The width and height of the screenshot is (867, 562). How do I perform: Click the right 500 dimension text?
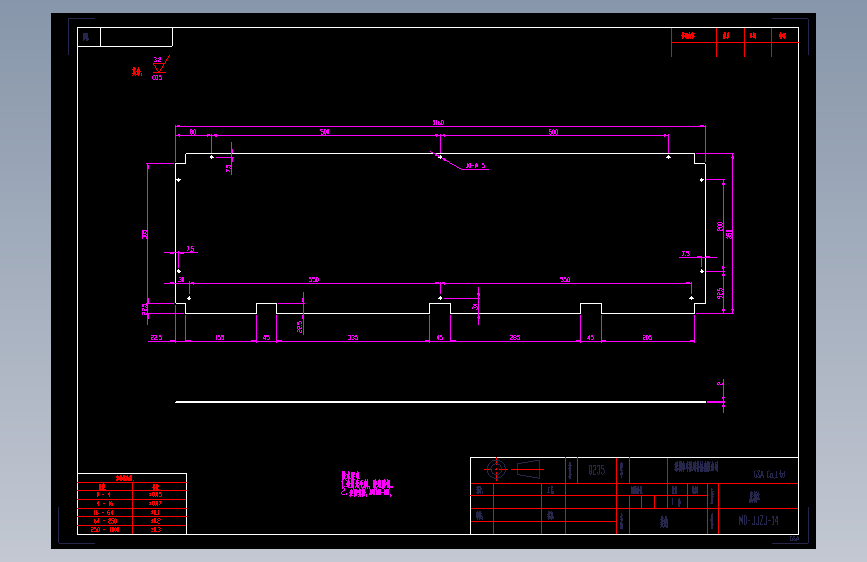(553, 132)
